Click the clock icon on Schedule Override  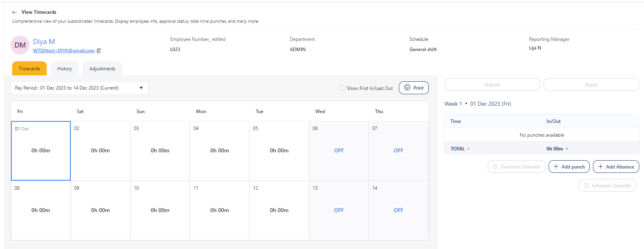click(586, 185)
